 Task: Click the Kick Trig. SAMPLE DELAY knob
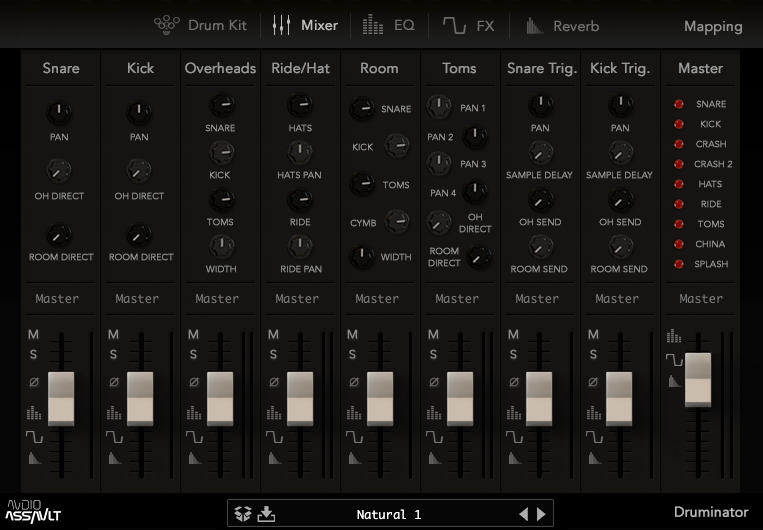[620, 153]
